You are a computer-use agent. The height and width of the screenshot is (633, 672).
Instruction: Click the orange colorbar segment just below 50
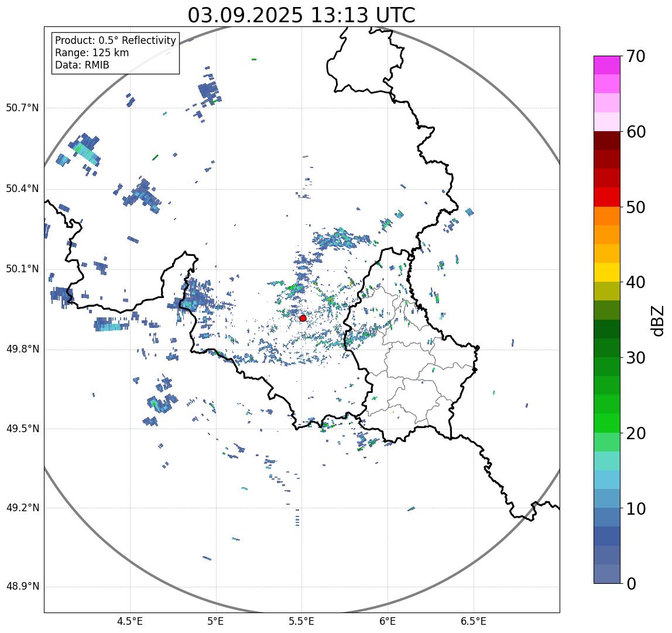pos(607,215)
